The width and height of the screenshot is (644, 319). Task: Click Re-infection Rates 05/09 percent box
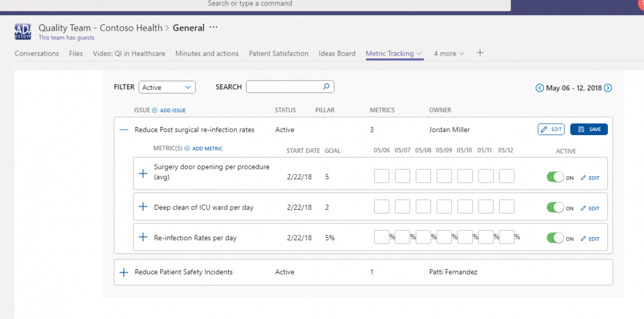coord(444,237)
